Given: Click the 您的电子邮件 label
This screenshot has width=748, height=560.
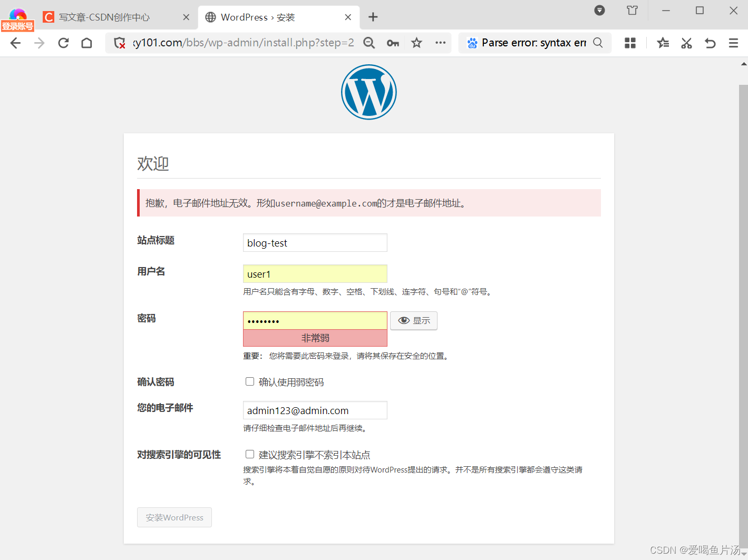Looking at the screenshot, I should pos(165,408).
